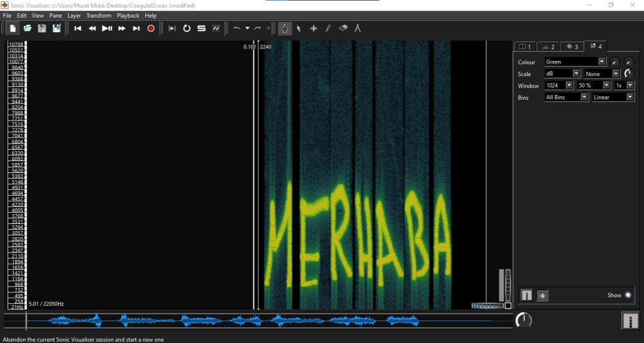Select the Draw pencil tool
Screen dimensions: 644x343
point(328,28)
